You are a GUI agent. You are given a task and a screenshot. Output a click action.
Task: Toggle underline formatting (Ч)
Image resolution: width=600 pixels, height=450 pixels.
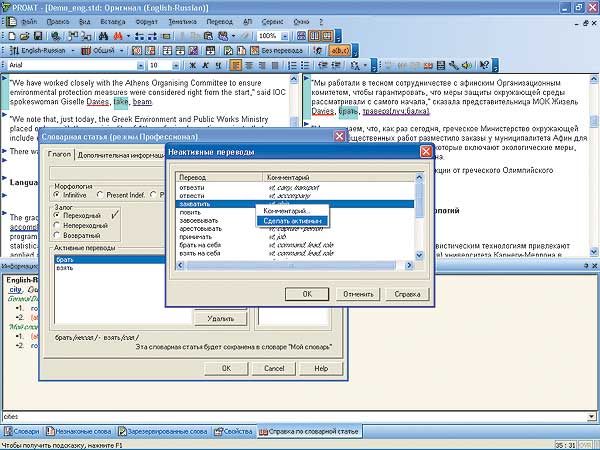pos(218,65)
